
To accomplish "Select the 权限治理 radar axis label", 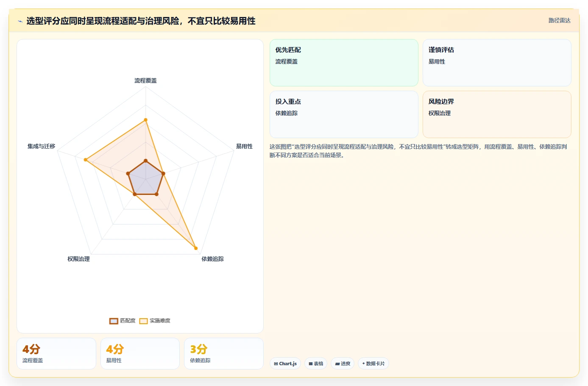I will pos(78,259).
